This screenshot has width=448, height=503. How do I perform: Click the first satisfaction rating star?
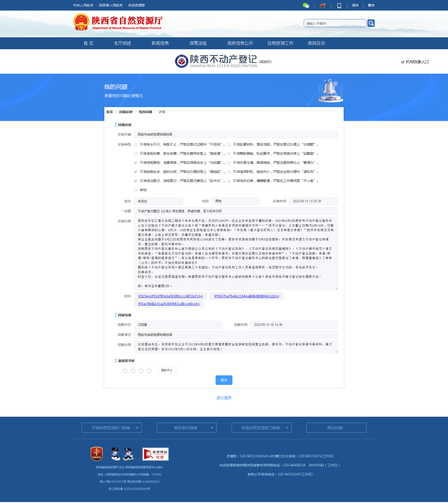[125, 371]
